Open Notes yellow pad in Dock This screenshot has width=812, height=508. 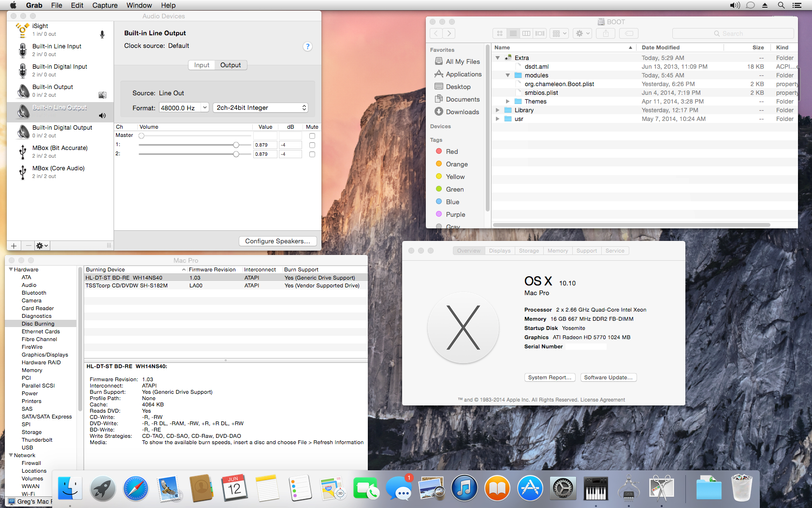coord(267,488)
